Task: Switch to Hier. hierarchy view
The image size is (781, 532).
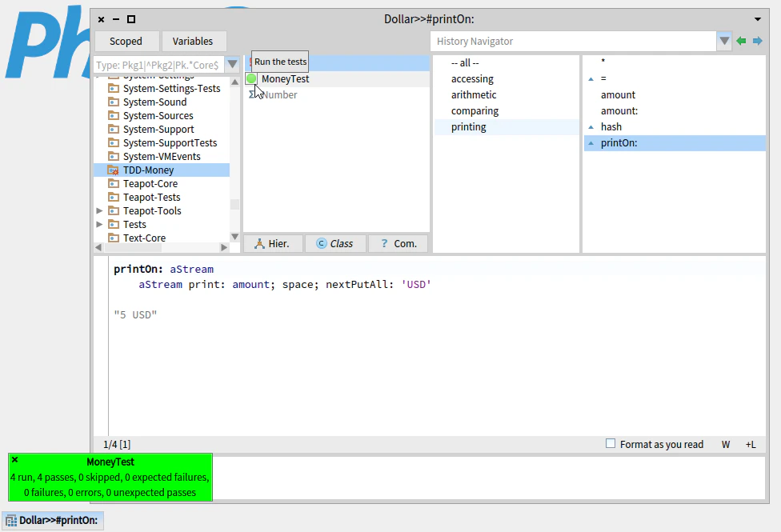Action: click(x=273, y=243)
